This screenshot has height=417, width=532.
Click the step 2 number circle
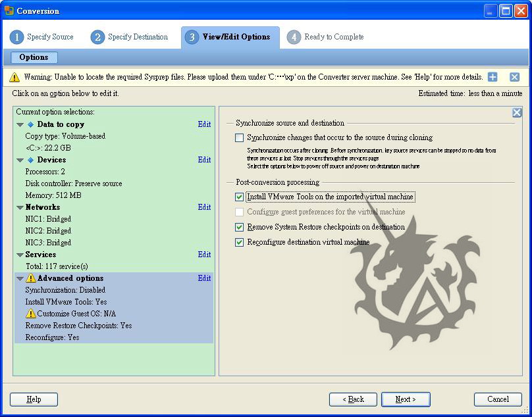pyautogui.click(x=97, y=37)
